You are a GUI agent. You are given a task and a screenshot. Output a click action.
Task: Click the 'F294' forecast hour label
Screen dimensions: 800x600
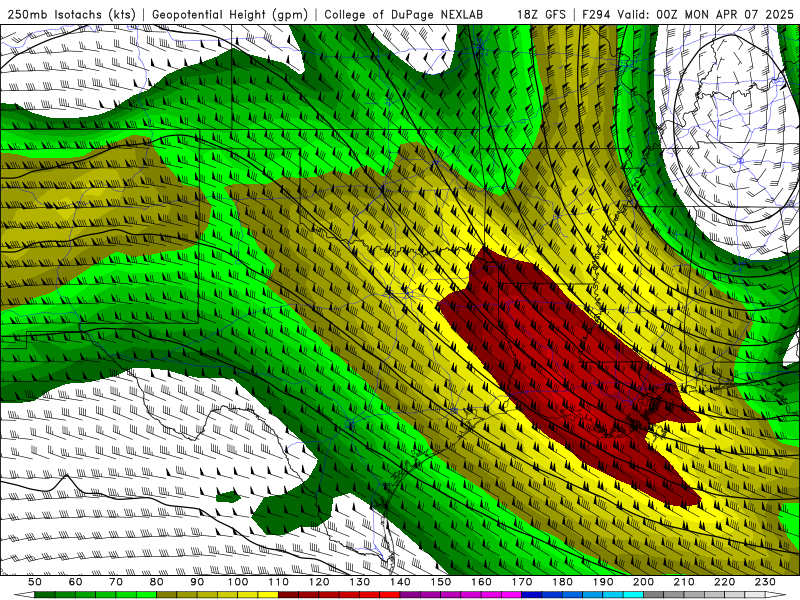(596, 14)
